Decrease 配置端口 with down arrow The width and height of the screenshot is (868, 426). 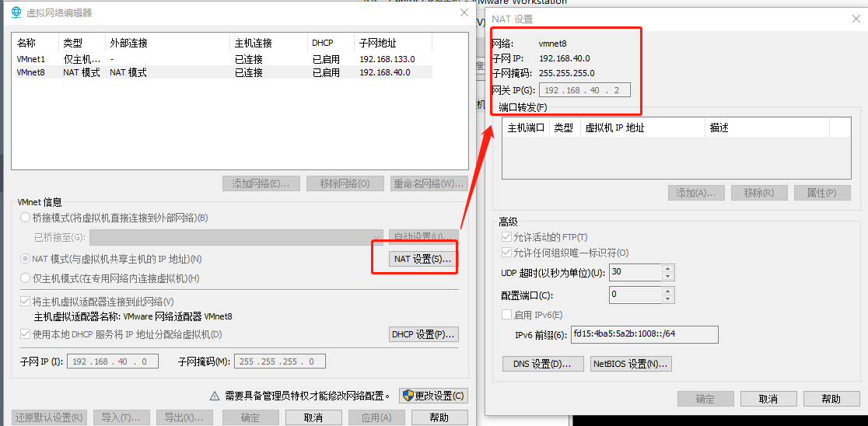tap(668, 299)
